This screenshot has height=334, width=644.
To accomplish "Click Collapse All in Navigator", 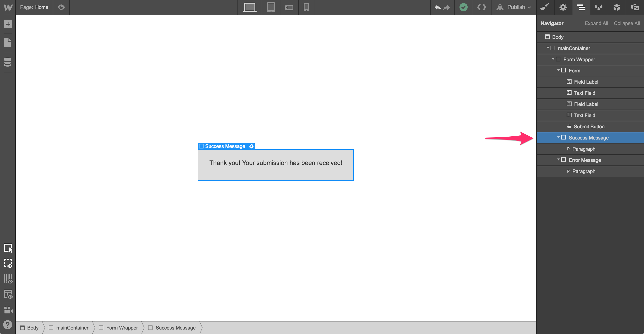I will click(x=627, y=23).
